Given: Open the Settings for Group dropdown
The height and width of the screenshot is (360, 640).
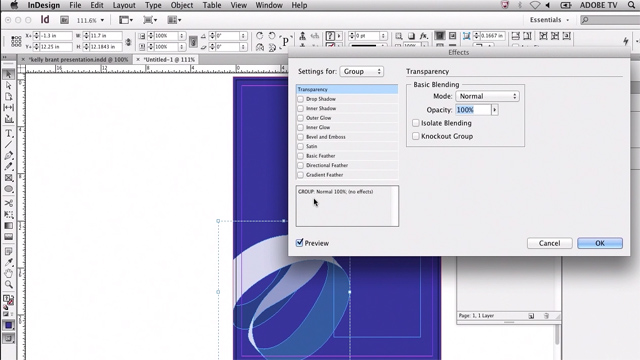Looking at the screenshot, I should (362, 71).
